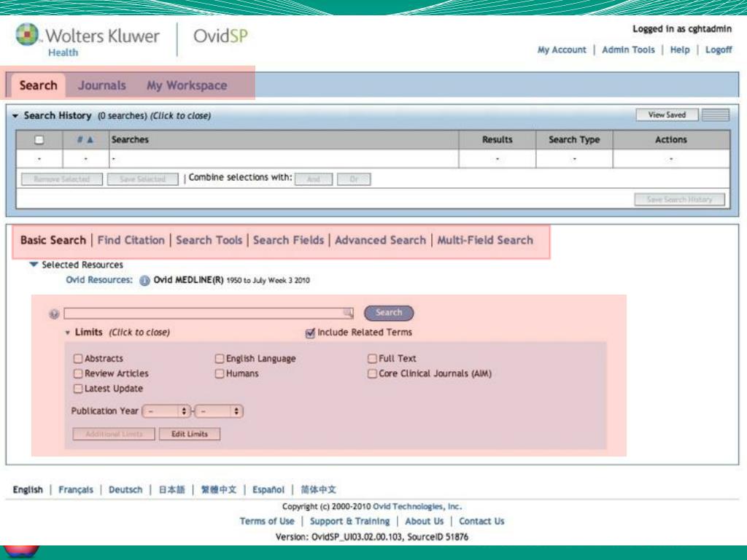Open the Publication Year end dropdown
The width and height of the screenshot is (747, 560).
click(x=219, y=411)
